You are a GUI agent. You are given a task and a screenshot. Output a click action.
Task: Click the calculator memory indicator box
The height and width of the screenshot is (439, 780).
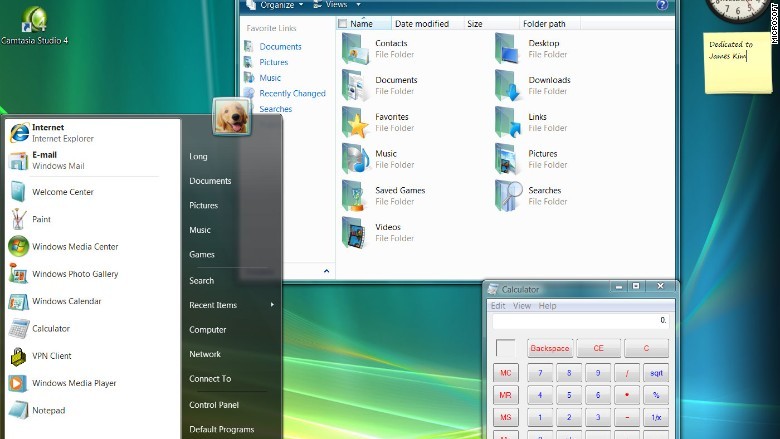[x=506, y=348]
